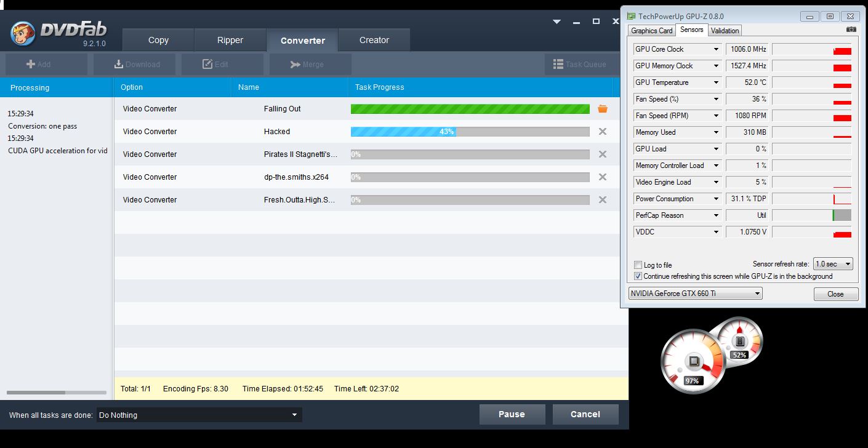
Task: Open Power Consumption sensor dropdown
Action: pyautogui.click(x=716, y=199)
